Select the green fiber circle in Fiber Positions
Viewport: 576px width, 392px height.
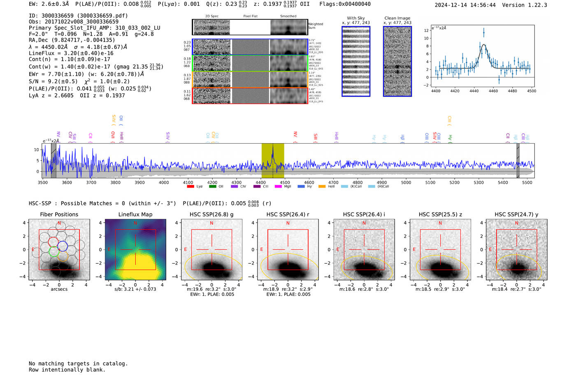pos(54,251)
